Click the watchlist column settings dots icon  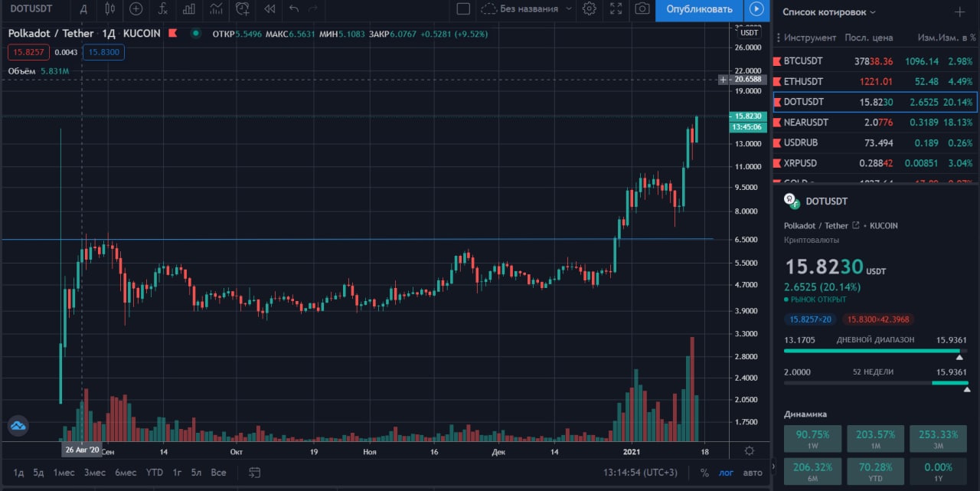779,38
